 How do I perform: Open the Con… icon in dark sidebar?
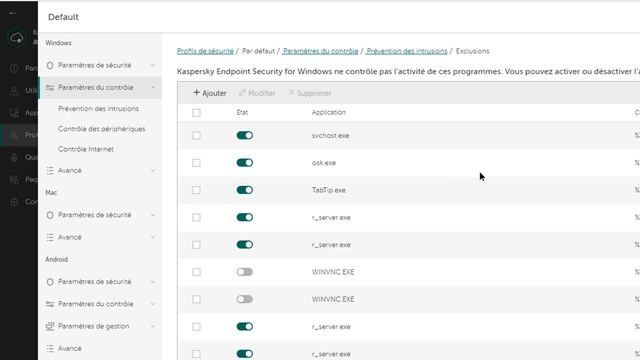coord(14,202)
